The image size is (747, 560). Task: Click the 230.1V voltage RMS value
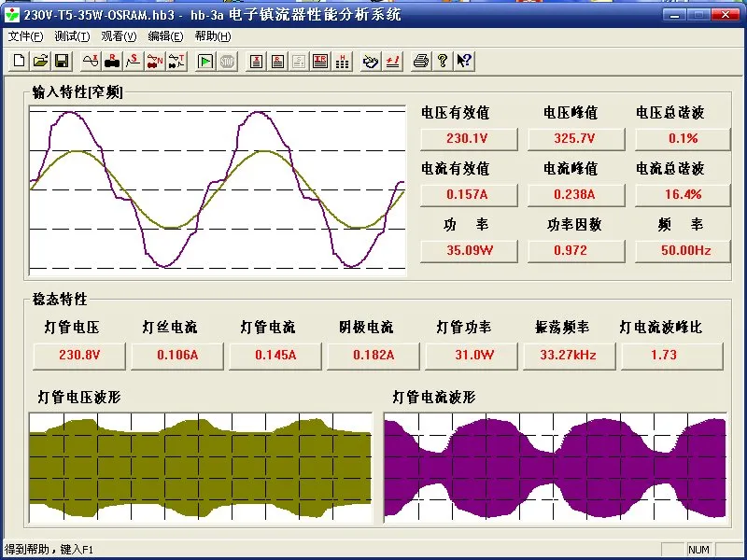click(x=469, y=138)
